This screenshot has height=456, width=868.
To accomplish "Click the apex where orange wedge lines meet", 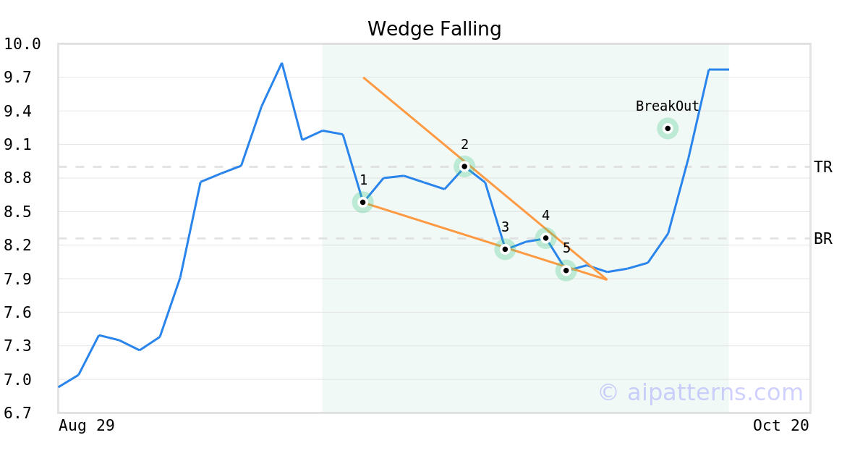I will coord(606,279).
